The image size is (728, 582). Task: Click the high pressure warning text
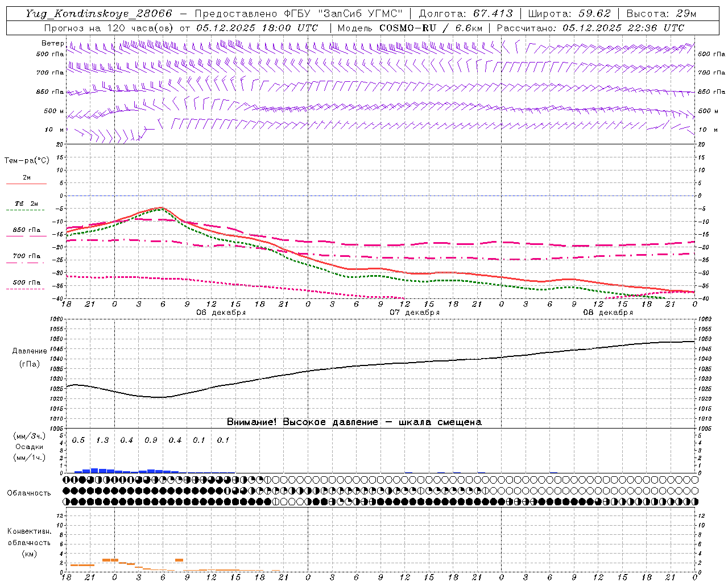tap(354, 422)
